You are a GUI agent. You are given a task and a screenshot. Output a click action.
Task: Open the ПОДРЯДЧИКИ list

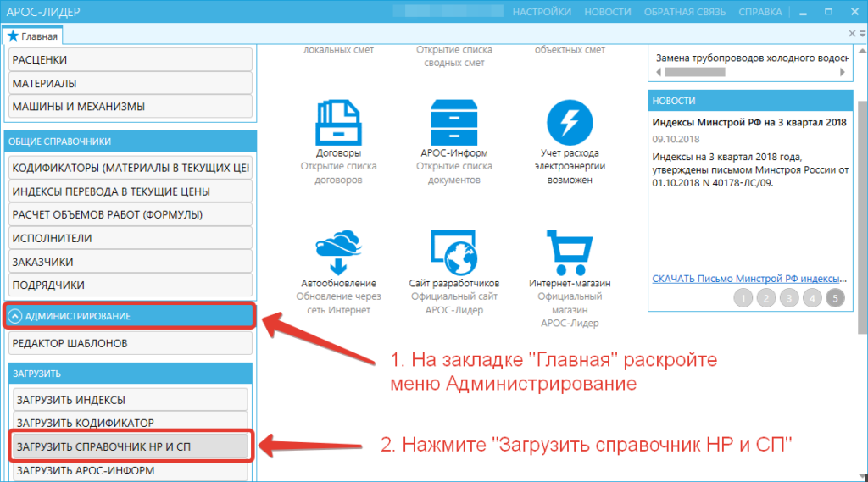tap(130, 285)
